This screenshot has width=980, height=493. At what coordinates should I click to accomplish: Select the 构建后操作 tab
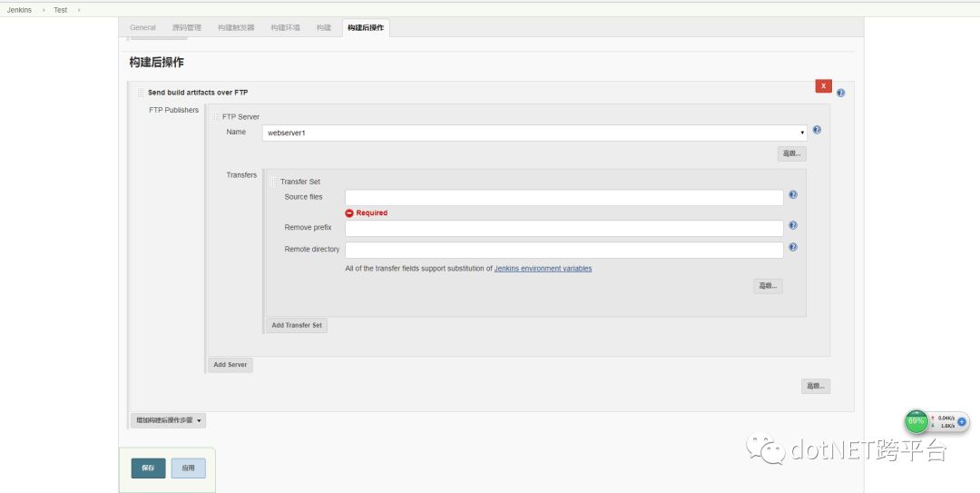(x=366, y=27)
